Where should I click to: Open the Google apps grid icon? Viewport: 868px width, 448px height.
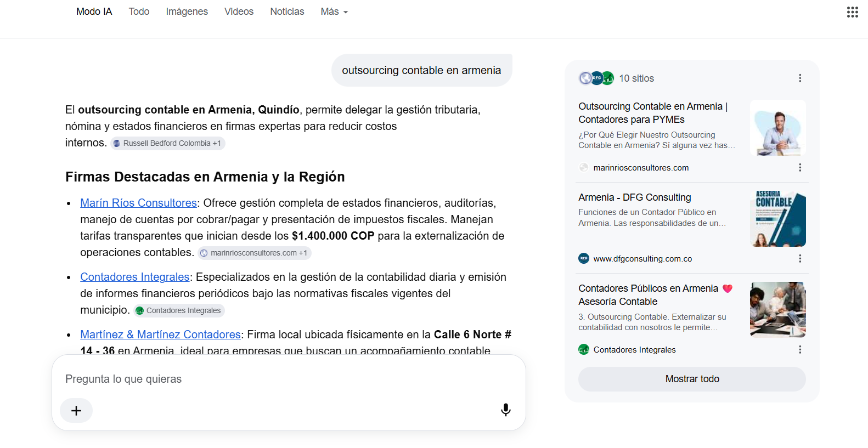(852, 12)
